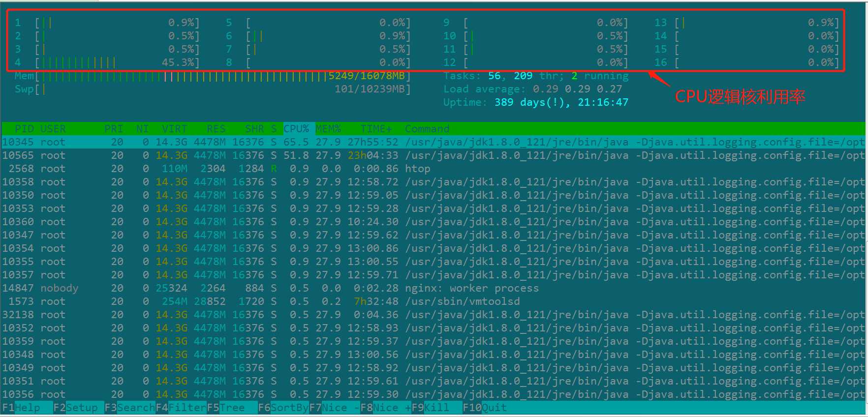The width and height of the screenshot is (868, 417).
Task: Sort by the RES column header
Action: point(216,129)
